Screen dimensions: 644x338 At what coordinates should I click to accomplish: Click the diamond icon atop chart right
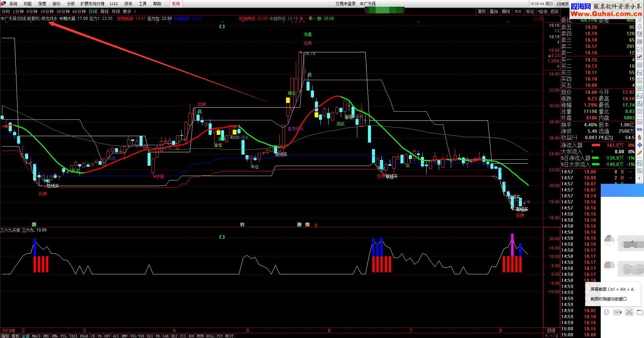click(x=535, y=19)
